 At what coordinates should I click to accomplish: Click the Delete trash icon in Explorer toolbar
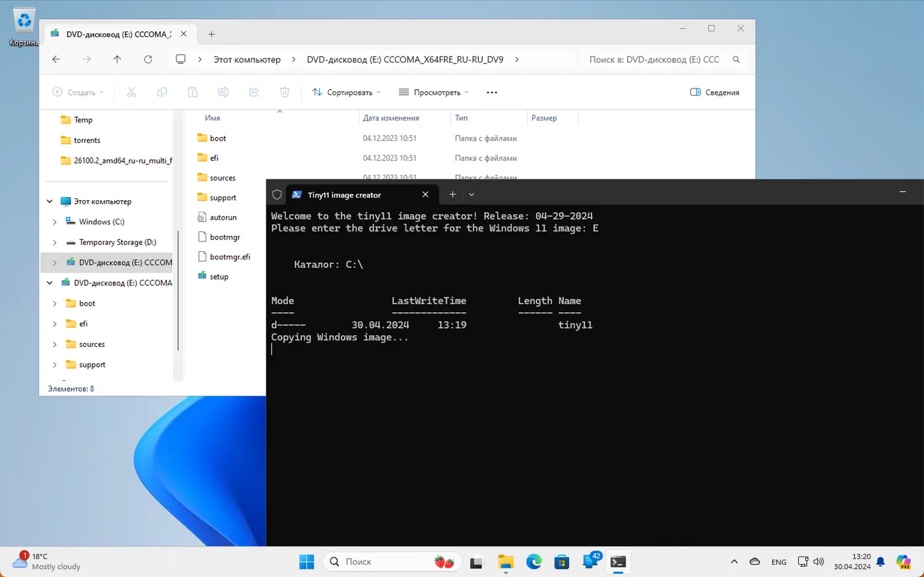pos(285,92)
